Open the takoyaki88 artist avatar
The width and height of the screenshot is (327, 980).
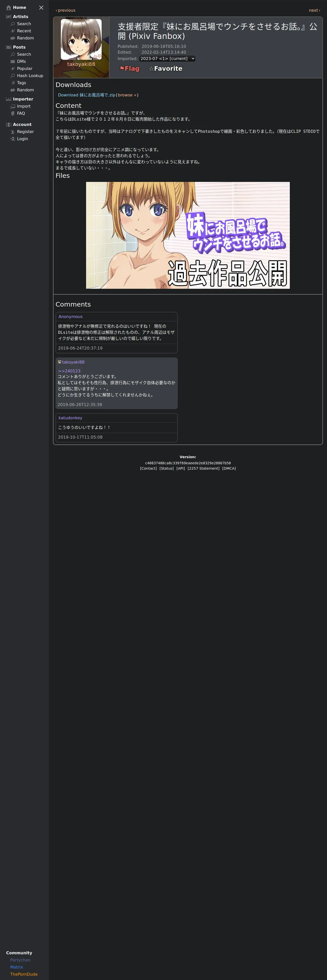tap(81, 39)
